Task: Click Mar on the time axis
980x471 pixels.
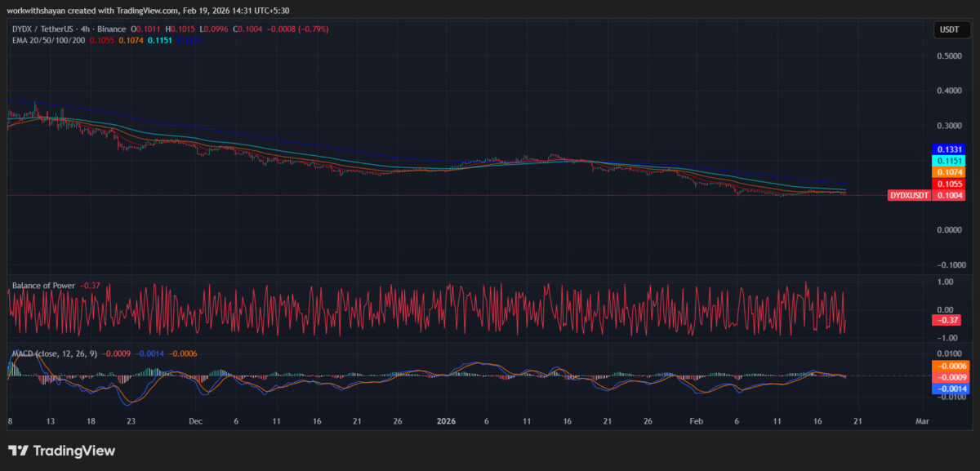Action: point(921,422)
